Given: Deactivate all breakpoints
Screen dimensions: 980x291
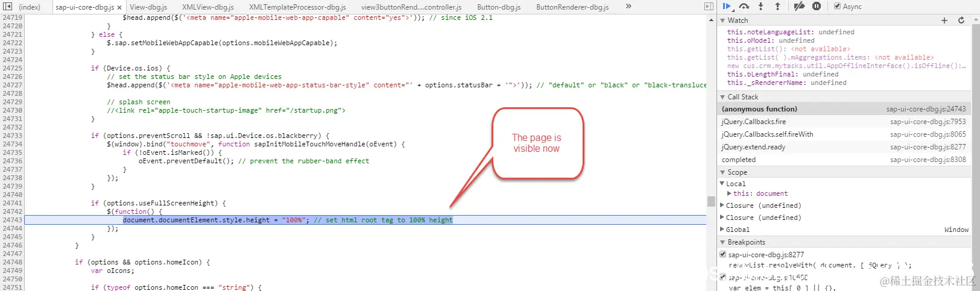Looking at the screenshot, I should (x=799, y=6).
